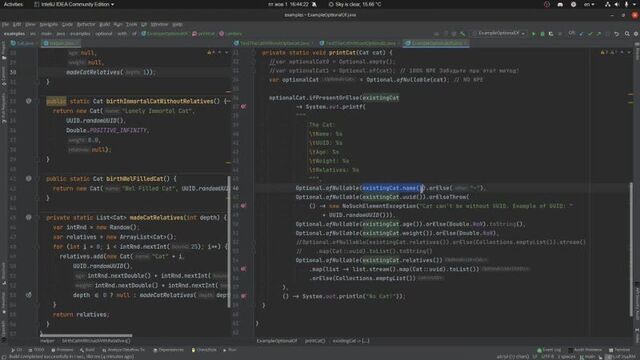640x360 pixels.
Task: Click the ExampleOptionalOf class icon in the breadcrumb bar
Action: [x=144, y=34]
